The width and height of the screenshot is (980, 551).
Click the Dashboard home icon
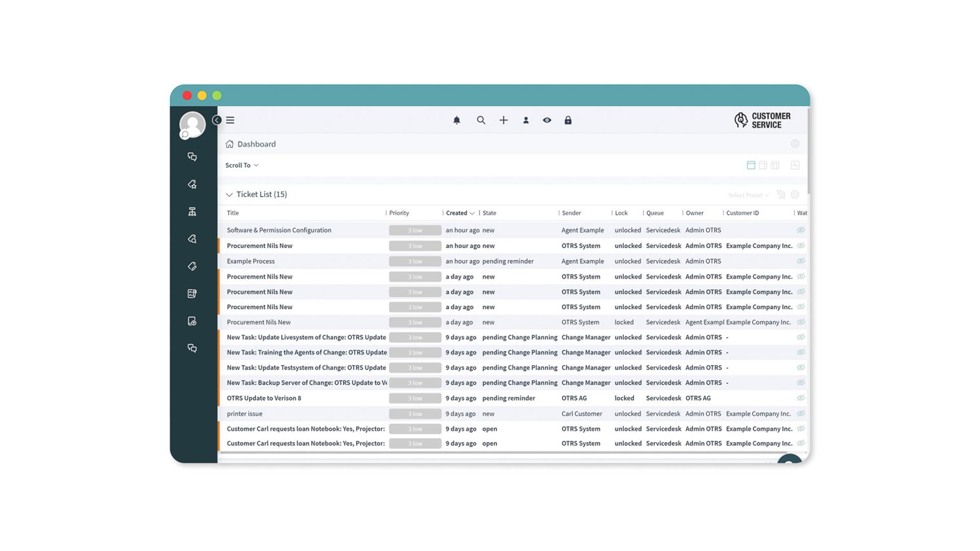point(230,144)
